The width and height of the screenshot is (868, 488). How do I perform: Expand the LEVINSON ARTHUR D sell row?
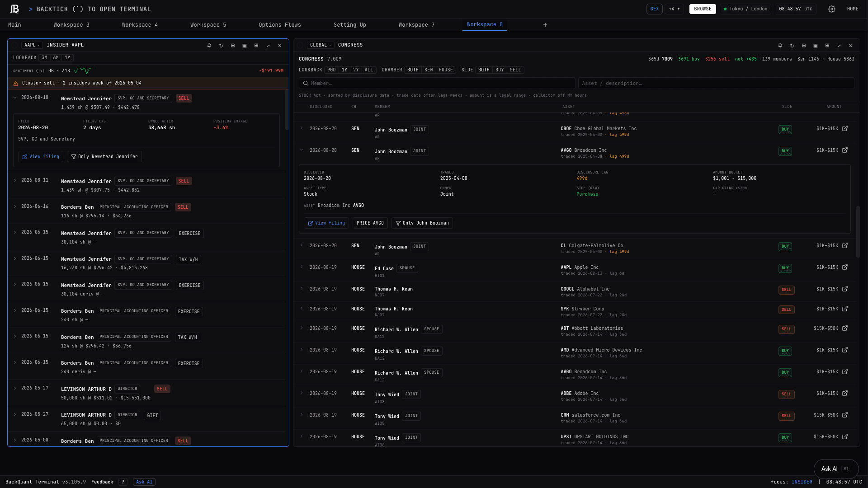(15, 388)
